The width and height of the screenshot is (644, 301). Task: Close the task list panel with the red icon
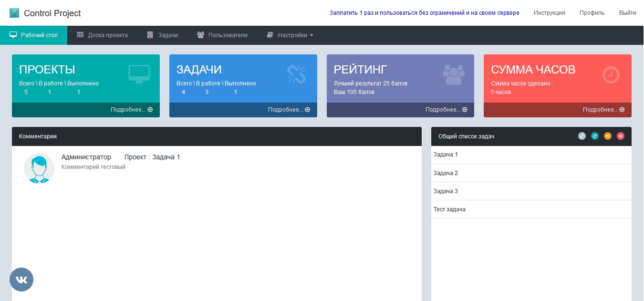click(620, 136)
